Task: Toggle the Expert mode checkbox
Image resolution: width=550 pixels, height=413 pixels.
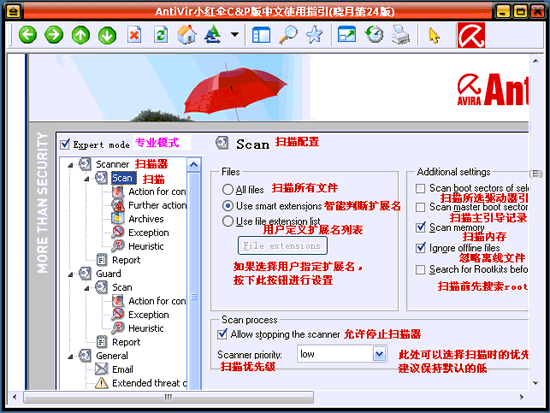Action: pos(65,144)
